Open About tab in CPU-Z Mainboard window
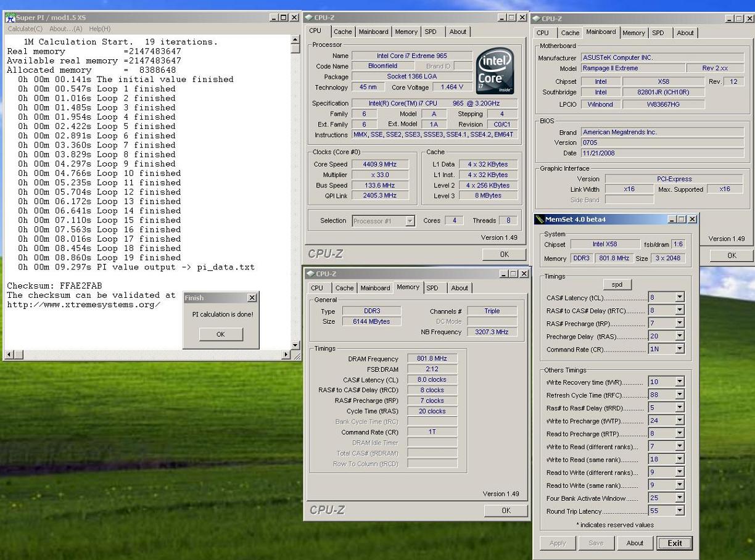Screen dimensions: 755x560 tap(685, 33)
